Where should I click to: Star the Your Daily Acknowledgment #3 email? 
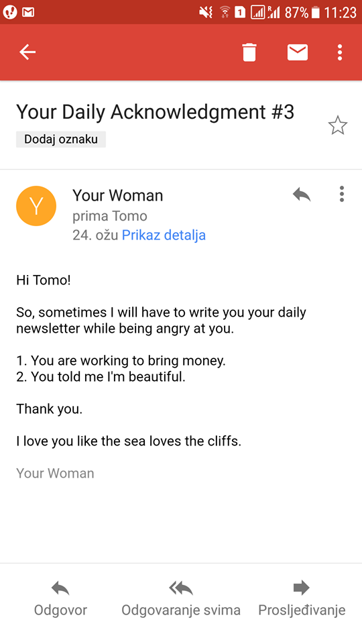(338, 125)
